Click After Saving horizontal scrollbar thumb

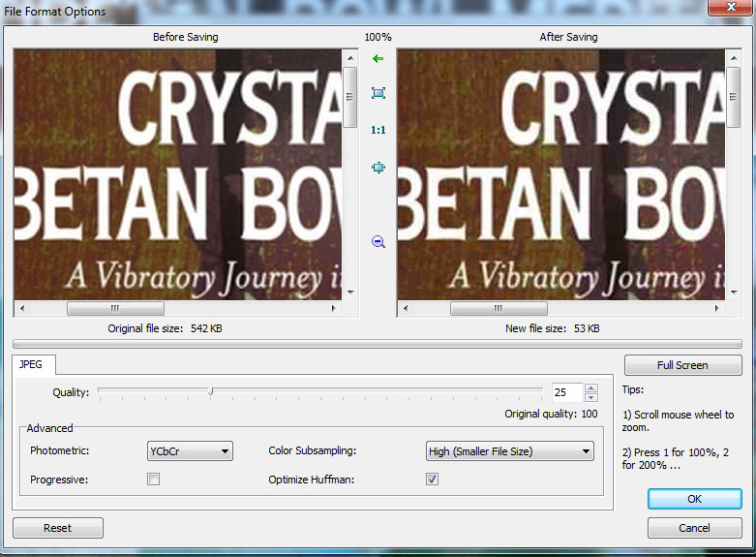coord(499,308)
